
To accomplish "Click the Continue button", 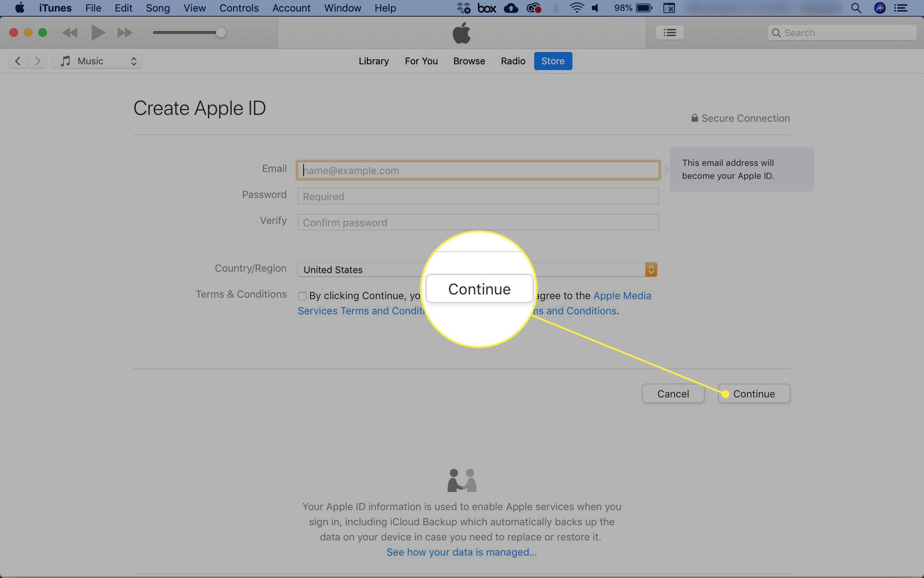I will click(754, 394).
